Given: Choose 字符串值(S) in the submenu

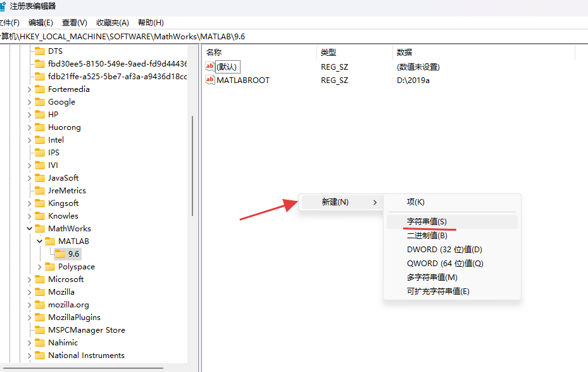Looking at the screenshot, I should [x=452, y=221].
